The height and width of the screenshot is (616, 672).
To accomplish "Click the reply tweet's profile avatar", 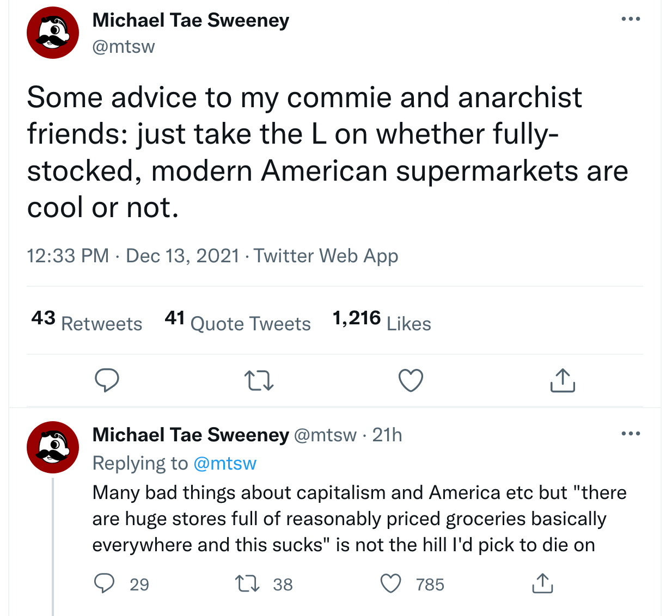I will 53,447.
